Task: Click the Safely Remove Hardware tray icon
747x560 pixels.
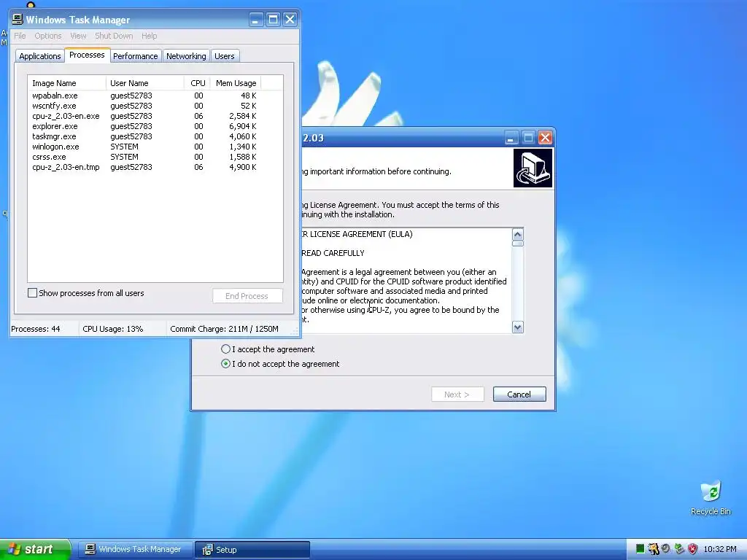Action: (679, 549)
